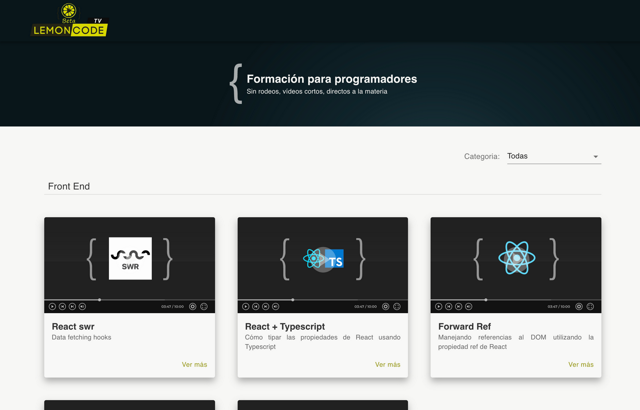640x410 pixels.
Task: Click the React atom logo in Forward Ref
Action: 517,258
